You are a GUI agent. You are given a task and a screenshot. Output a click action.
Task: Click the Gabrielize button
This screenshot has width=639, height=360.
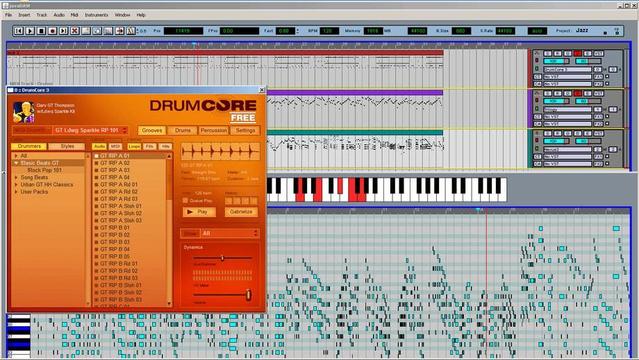point(241,212)
